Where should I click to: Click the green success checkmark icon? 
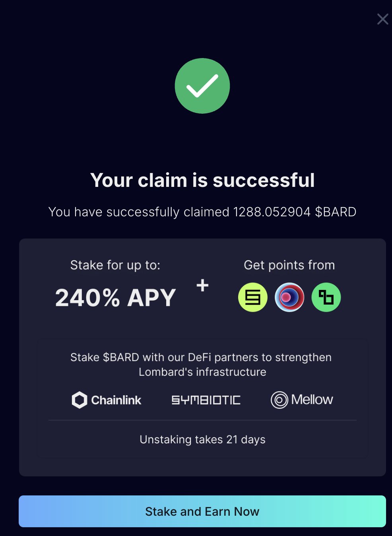(x=202, y=86)
